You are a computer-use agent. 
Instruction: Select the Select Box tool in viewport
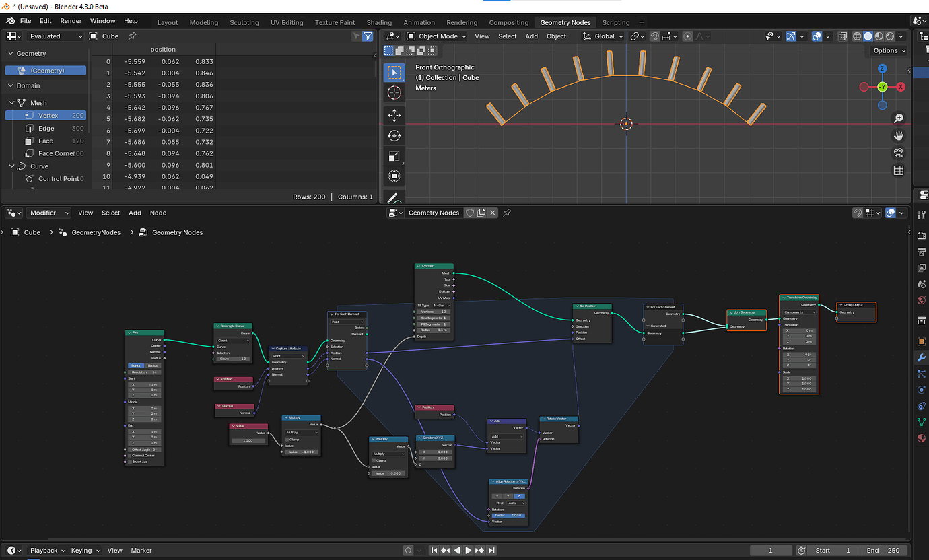pos(394,72)
